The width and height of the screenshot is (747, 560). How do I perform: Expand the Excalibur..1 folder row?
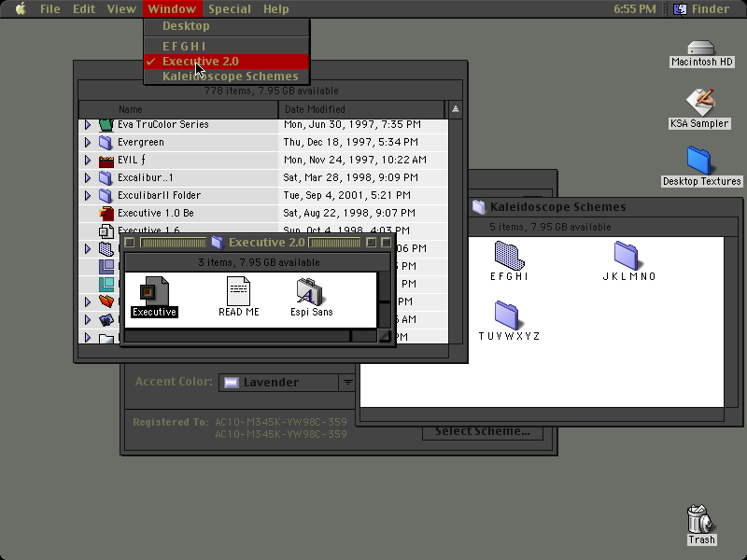(x=88, y=177)
